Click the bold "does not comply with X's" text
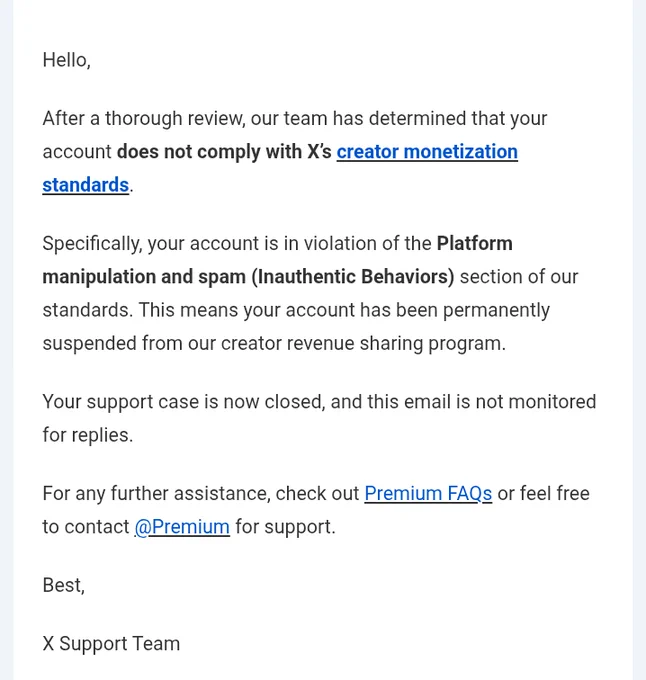This screenshot has height=680, width=646. coord(224,152)
